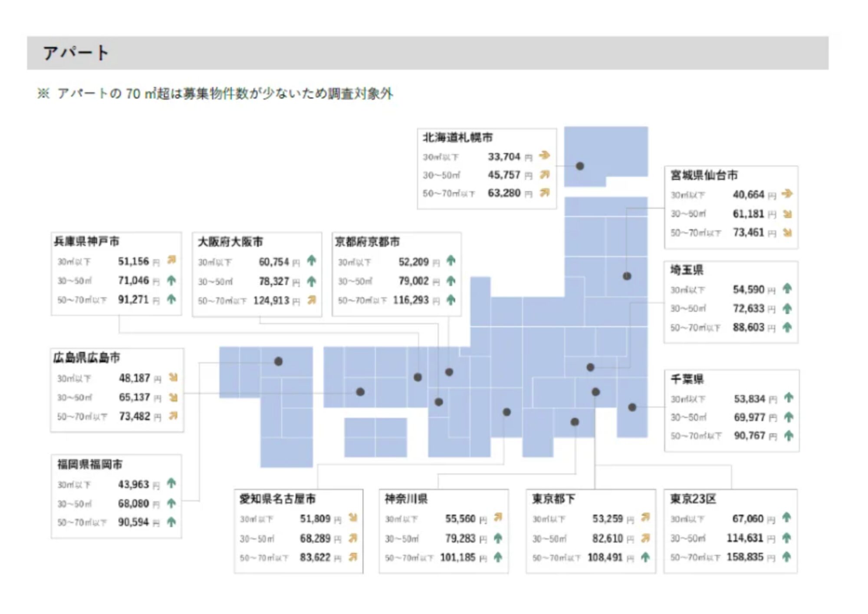Click the 68,289 value in 愛知県名古屋市
868x614 pixels.
click(315, 538)
